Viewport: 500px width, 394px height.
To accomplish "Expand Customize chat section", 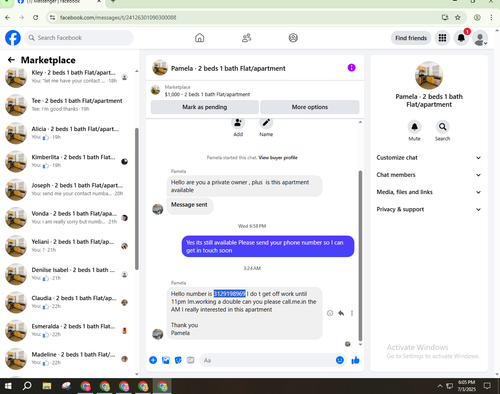I will [429, 158].
